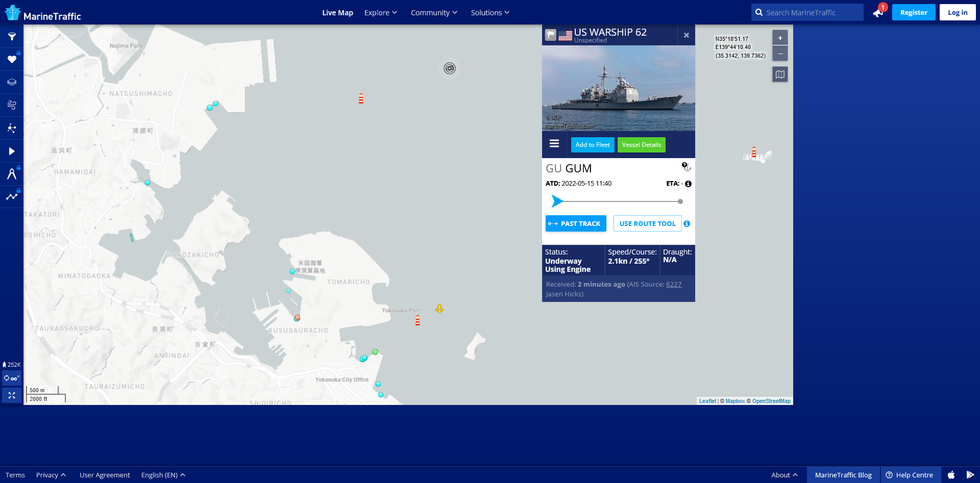This screenshot has height=483, width=980.
Task: Click Add to Fleet button
Action: [593, 145]
